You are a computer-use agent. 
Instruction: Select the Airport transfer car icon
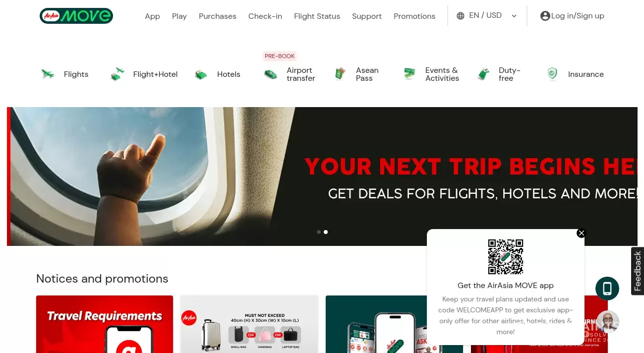[270, 75]
